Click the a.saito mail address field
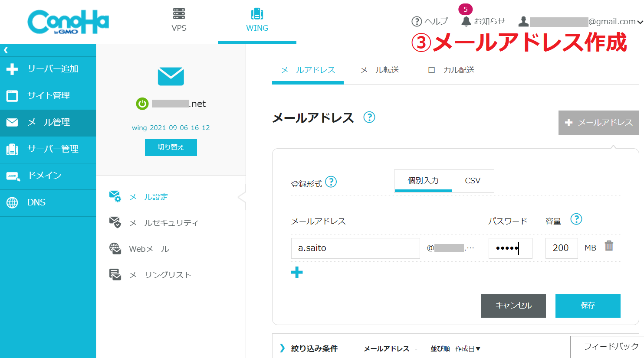The height and width of the screenshot is (358, 644). [355, 248]
